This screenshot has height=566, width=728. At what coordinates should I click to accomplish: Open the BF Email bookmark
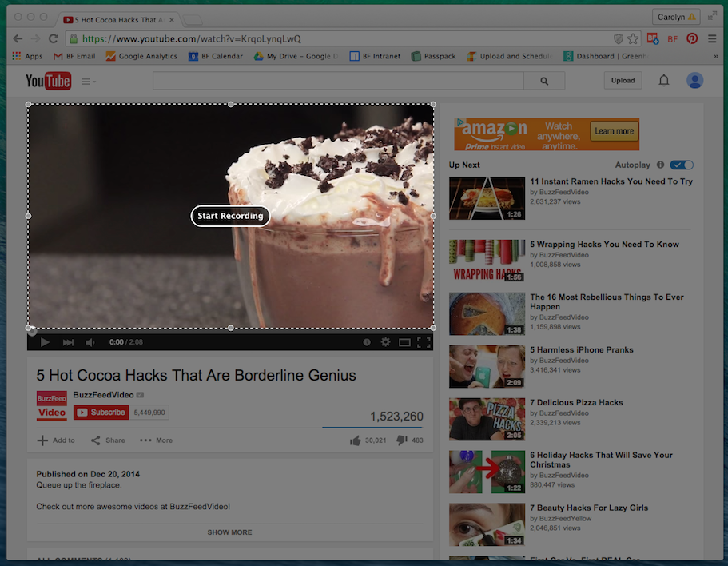74,56
